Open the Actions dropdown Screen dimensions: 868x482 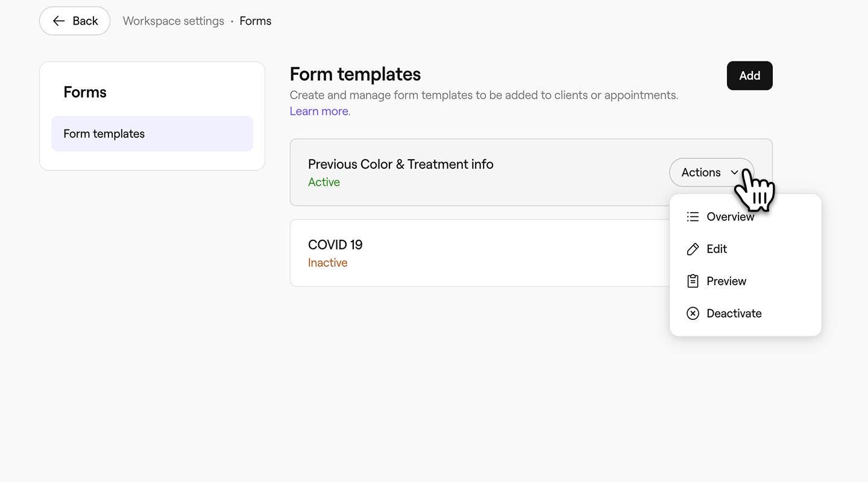tap(711, 172)
